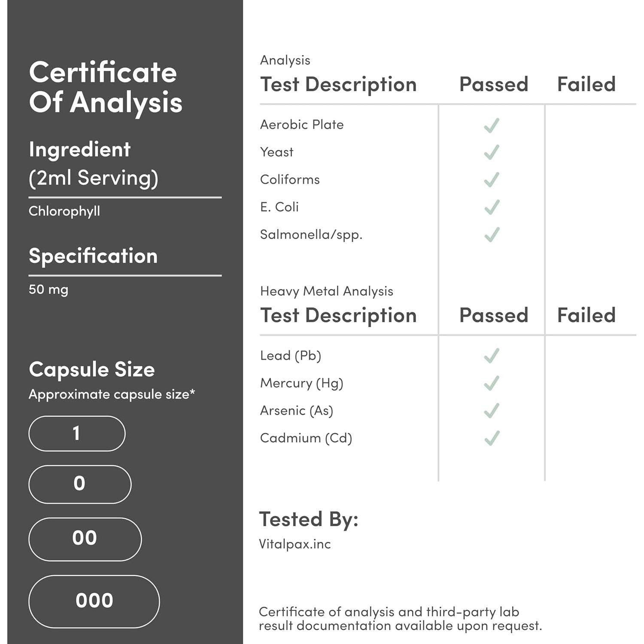Click the Certificate Of Analysis title
Image resolution: width=644 pixels, height=644 pixels.
point(106,88)
